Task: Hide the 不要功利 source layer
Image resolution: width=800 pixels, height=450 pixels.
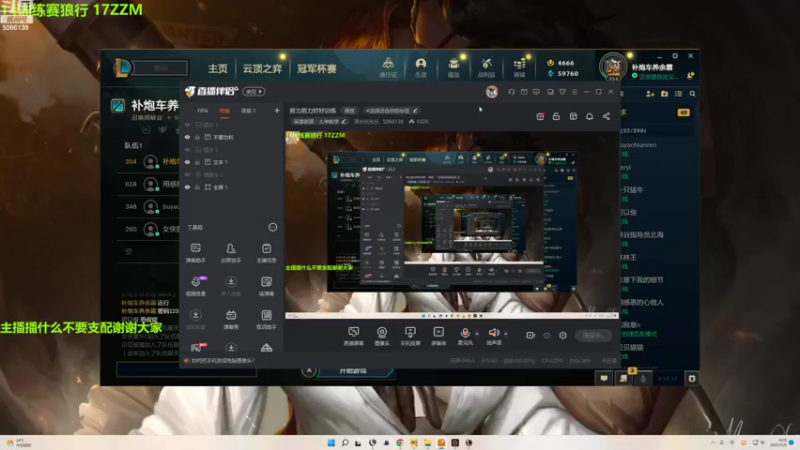Action: 187,137
